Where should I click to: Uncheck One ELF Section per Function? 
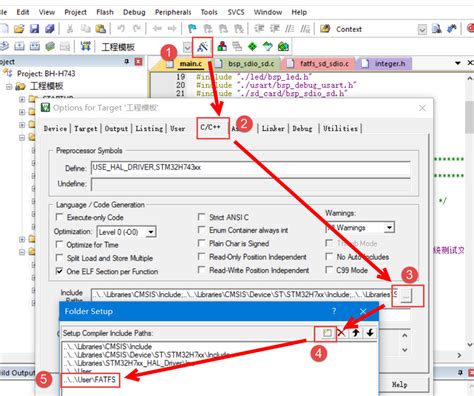pos(59,271)
